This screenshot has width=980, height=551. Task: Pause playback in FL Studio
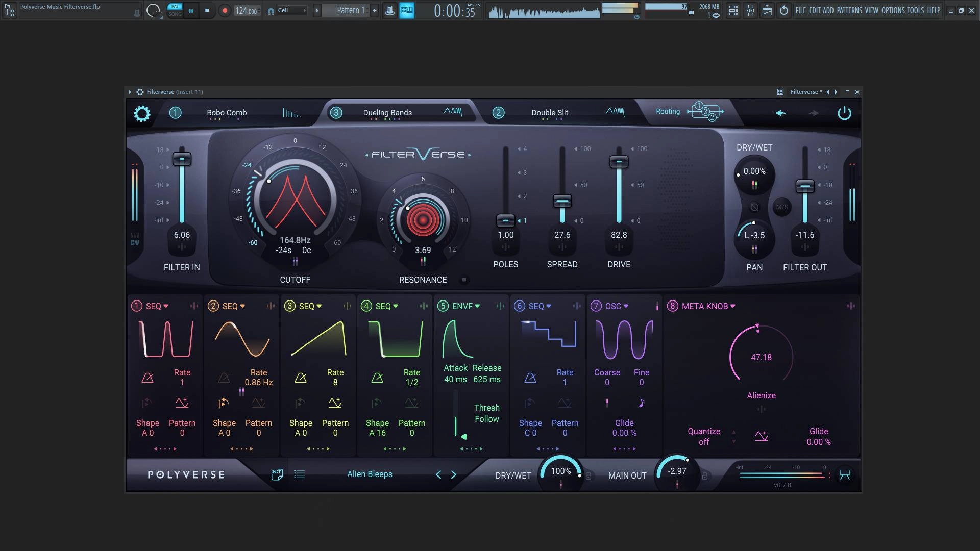pyautogui.click(x=191, y=10)
